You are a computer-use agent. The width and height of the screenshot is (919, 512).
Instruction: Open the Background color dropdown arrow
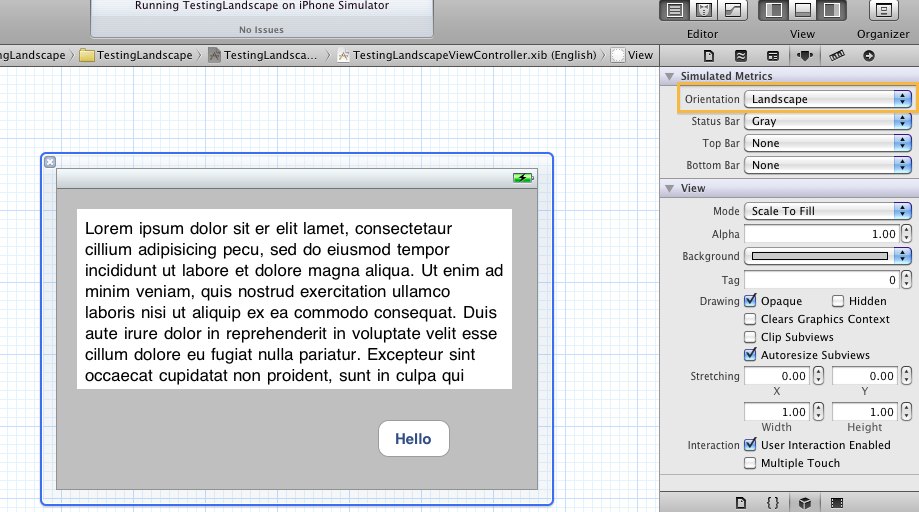(903, 256)
